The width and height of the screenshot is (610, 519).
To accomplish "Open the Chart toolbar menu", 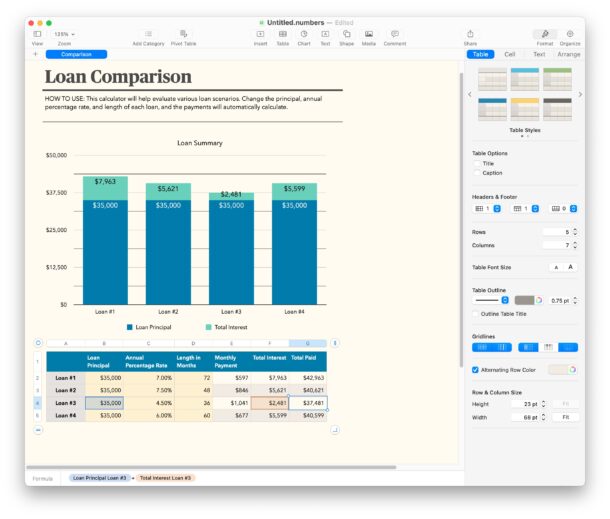I will 304,34.
